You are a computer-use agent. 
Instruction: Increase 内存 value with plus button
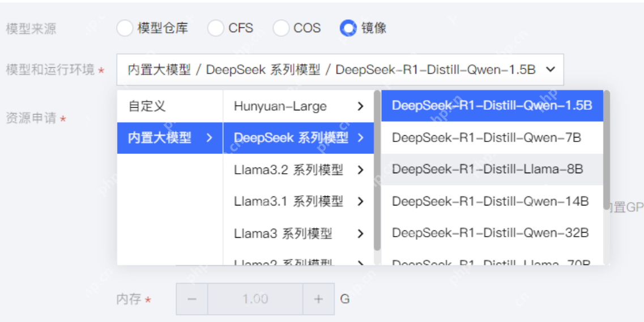[x=318, y=299]
